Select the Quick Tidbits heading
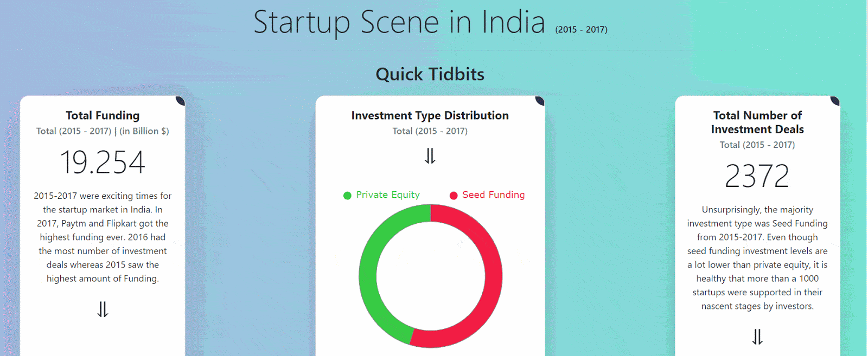This screenshot has height=356, width=868. pos(430,74)
